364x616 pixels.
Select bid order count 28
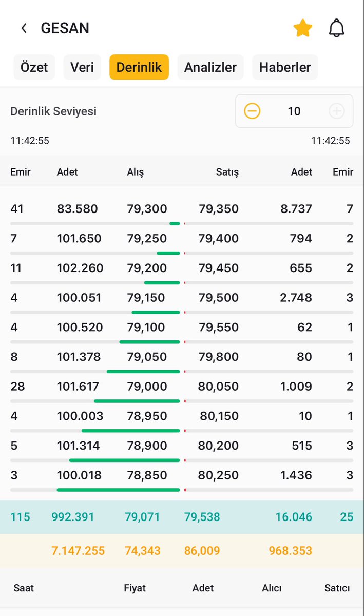(x=17, y=387)
